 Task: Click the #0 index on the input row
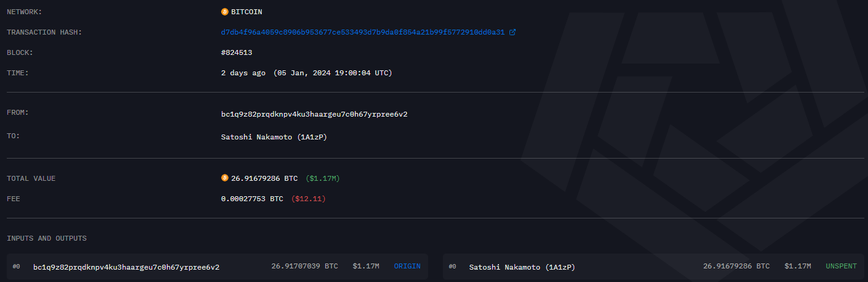click(x=17, y=267)
